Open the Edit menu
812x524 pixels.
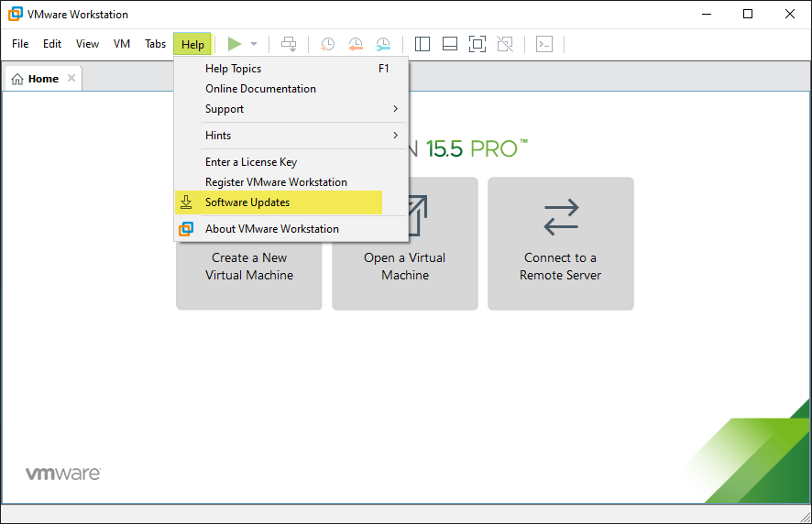[x=52, y=44]
